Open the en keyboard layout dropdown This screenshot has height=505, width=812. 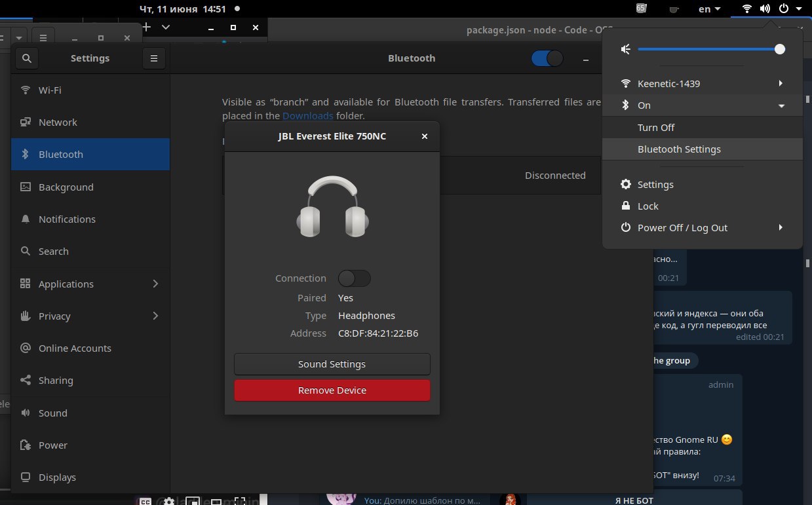(x=709, y=9)
